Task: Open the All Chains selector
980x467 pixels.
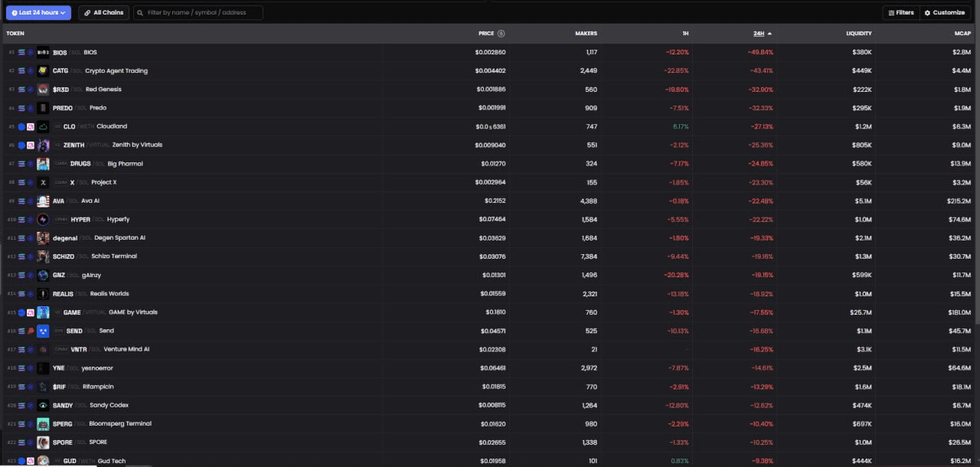Action: click(x=103, y=12)
